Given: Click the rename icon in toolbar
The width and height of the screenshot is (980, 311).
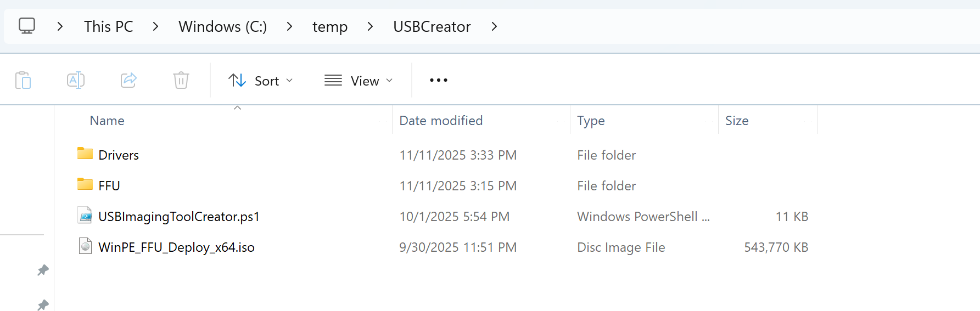Looking at the screenshot, I should coord(75,81).
